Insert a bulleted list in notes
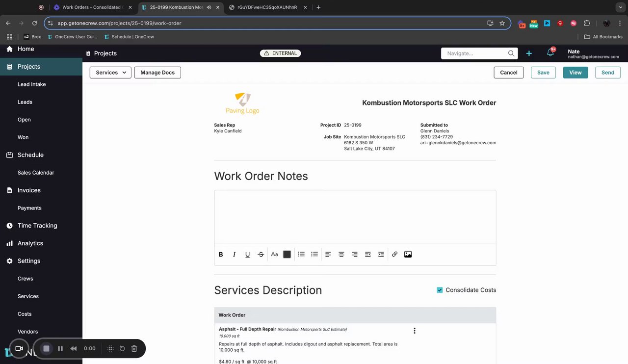 tap(314, 254)
